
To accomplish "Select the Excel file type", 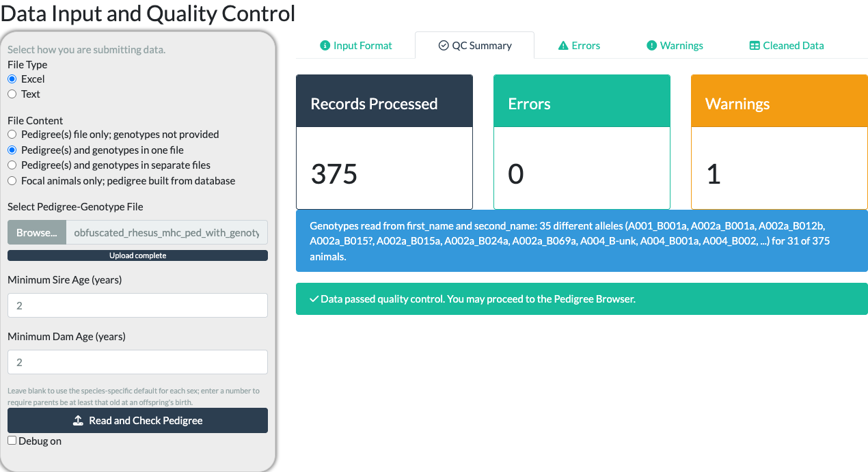I will (x=12, y=79).
